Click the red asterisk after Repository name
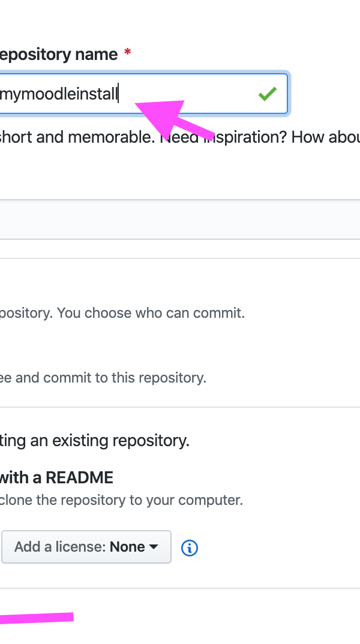 (127, 53)
